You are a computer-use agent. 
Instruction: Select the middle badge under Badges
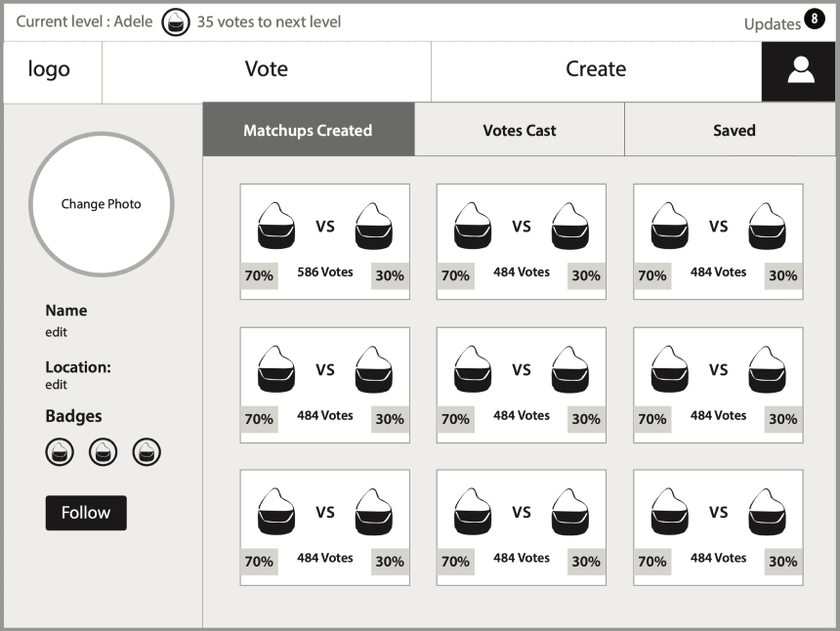(104, 452)
